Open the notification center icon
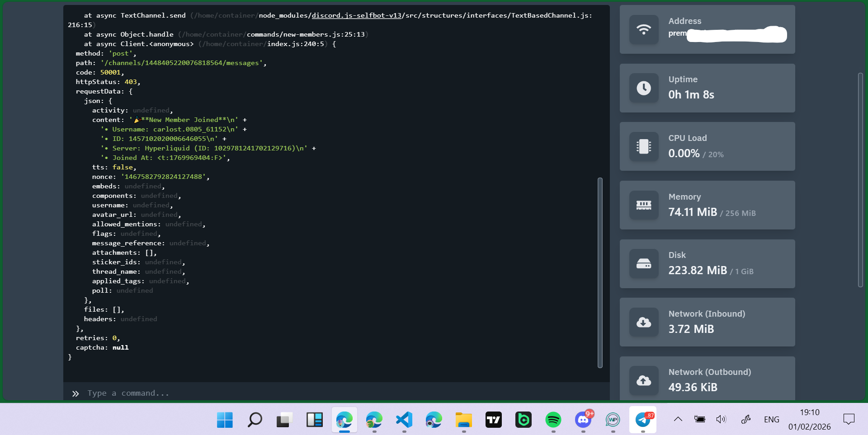This screenshot has width=868, height=435. pos(849,420)
